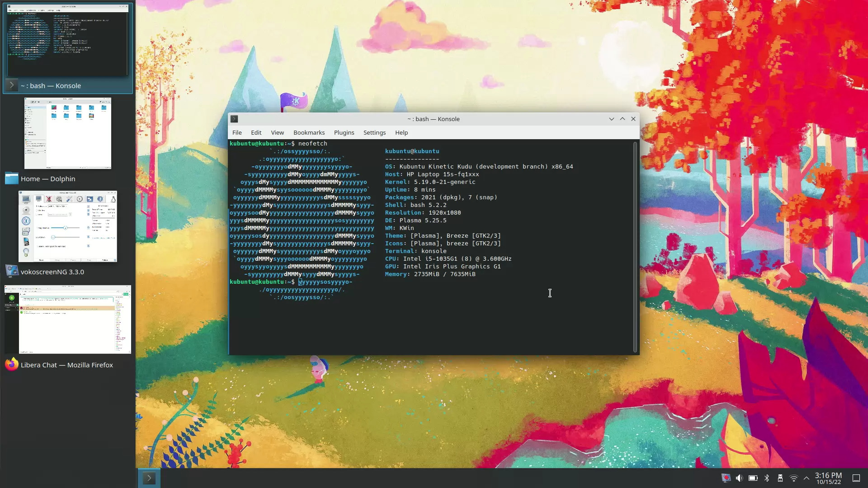Click the vokoscreenNG recording tray icon
This screenshot has height=488, width=868.
pos(726,478)
